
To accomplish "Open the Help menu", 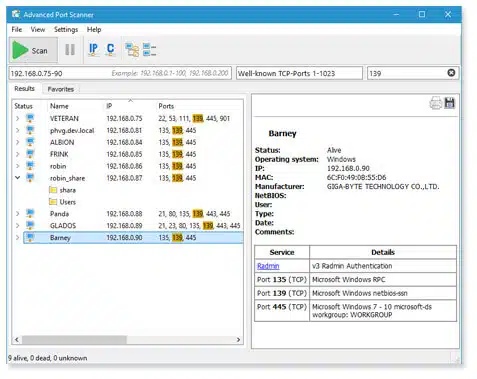I will (x=94, y=29).
